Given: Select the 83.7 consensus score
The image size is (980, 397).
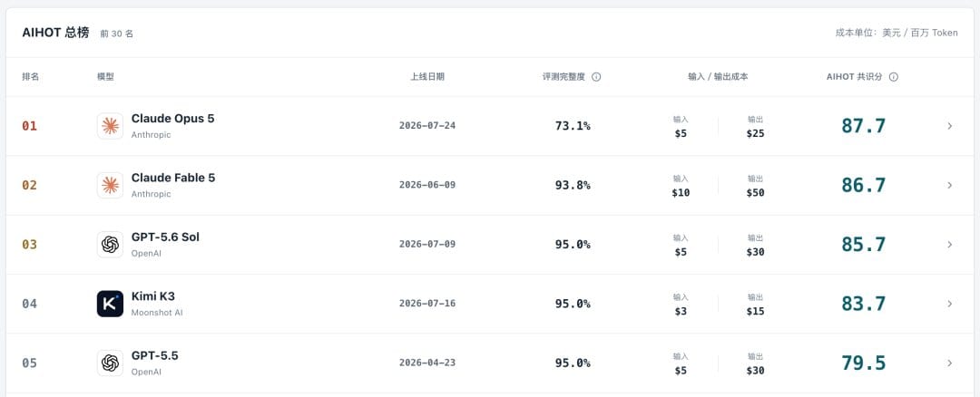Looking at the screenshot, I should (x=863, y=304).
